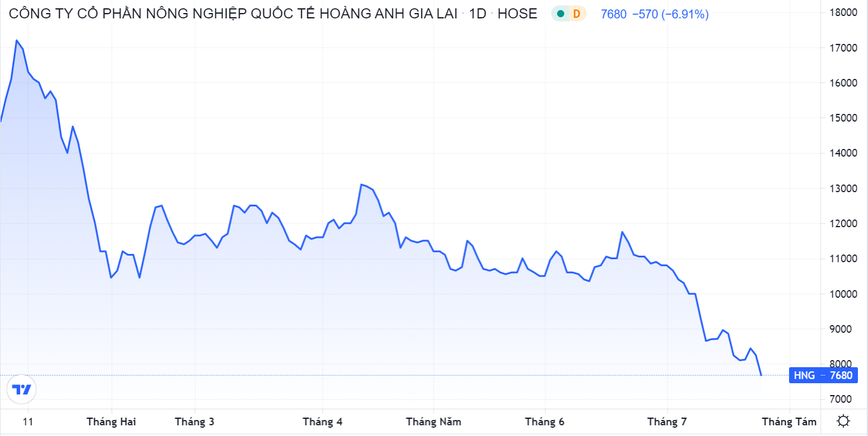Select the Tháng Hai axis label
The height and width of the screenshot is (436, 868).
[112, 422]
